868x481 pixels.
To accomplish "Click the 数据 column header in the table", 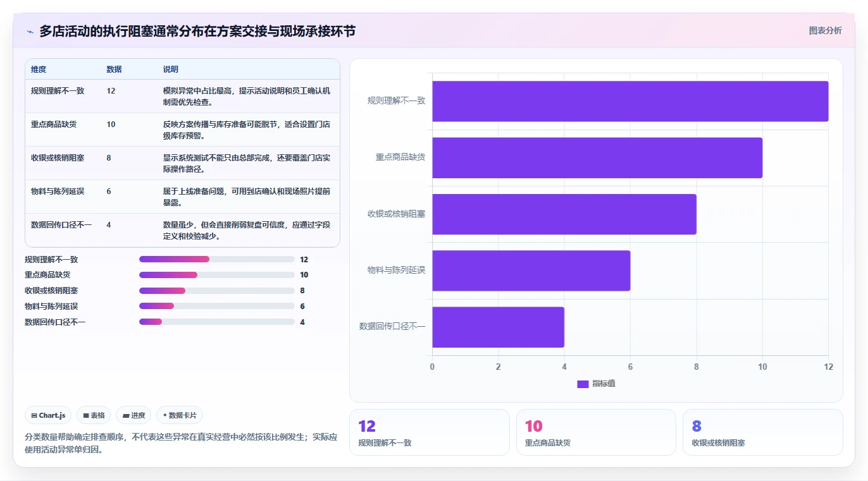I will click(115, 70).
